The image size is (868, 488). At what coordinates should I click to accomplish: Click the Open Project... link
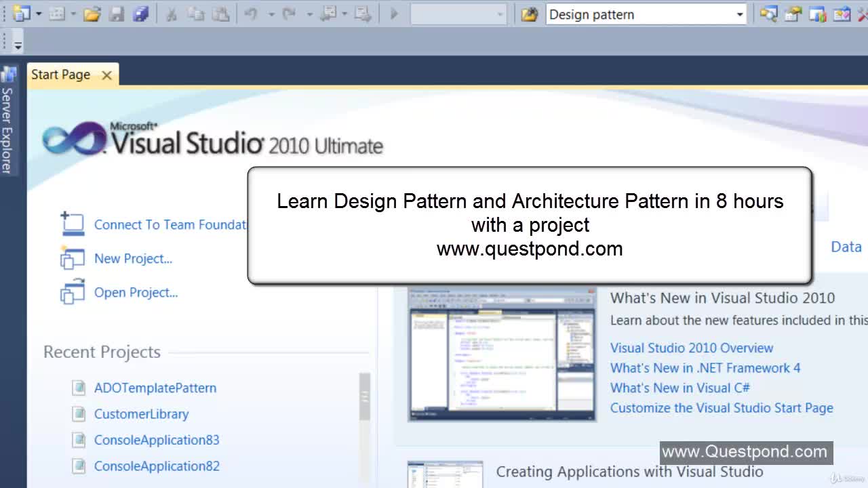pos(136,292)
